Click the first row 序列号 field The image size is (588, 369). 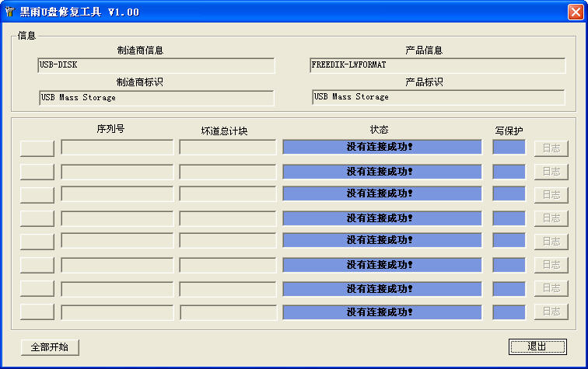(x=117, y=148)
